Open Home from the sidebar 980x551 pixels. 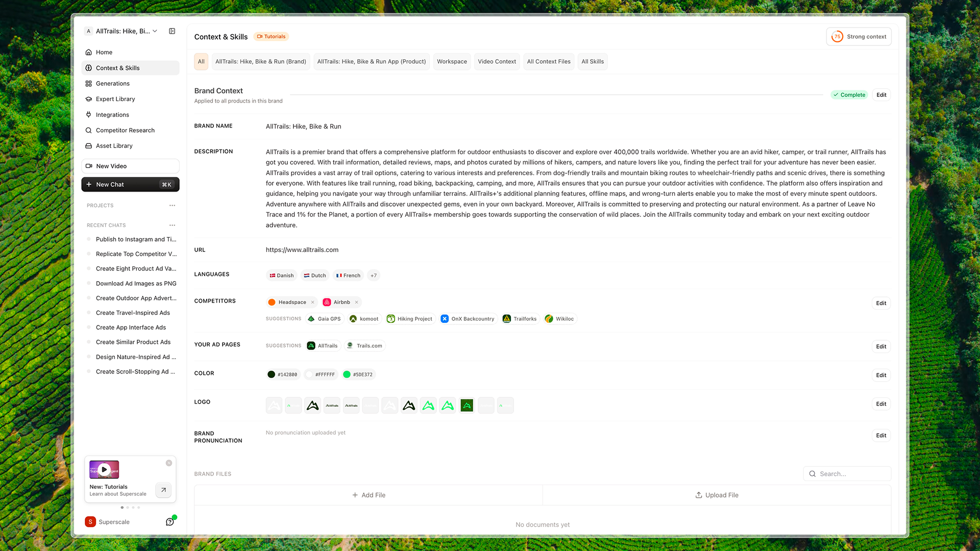tap(130, 52)
